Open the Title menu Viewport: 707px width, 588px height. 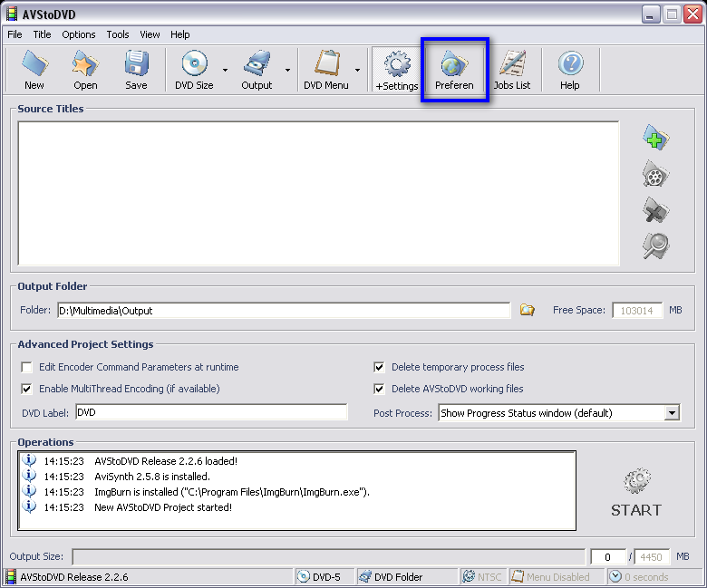42,34
